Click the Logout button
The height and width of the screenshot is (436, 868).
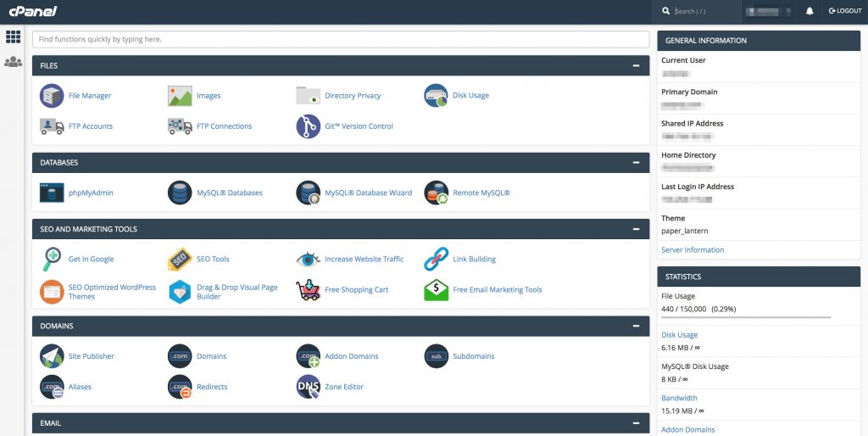coord(845,11)
